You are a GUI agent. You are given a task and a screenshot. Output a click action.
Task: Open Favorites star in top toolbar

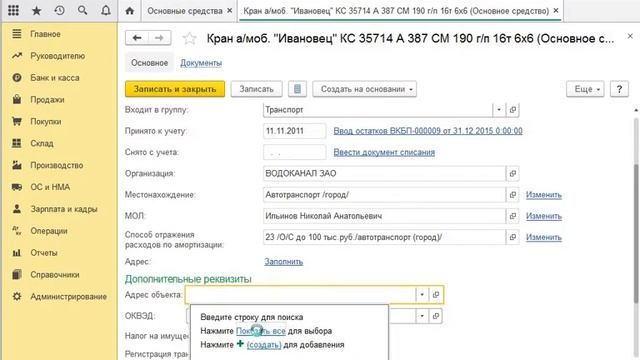point(36,11)
